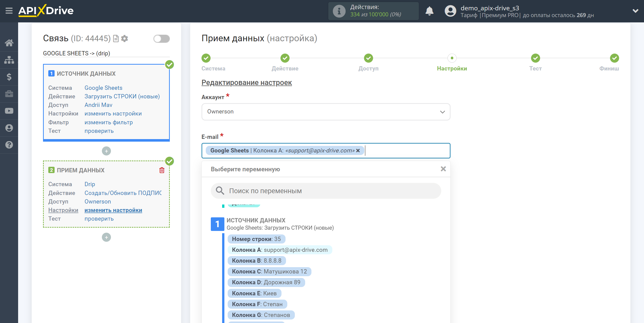The height and width of the screenshot is (323, 644).
Task: Open the hamburger menu
Action: click(x=9, y=11)
